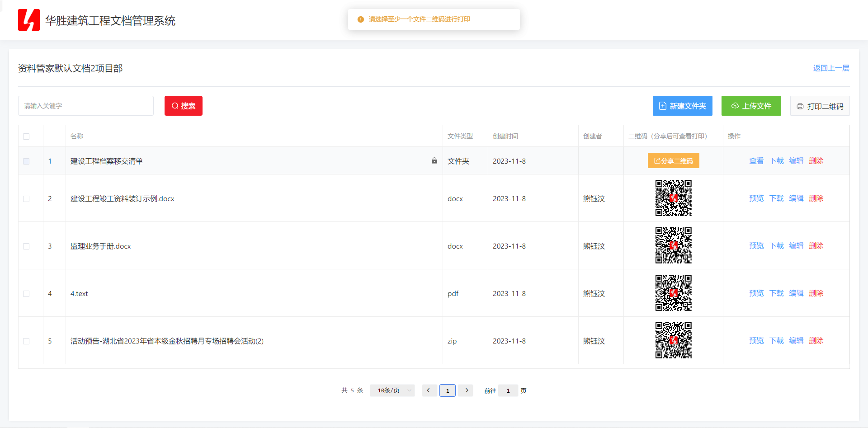Click 删除 for 4.text row
The image size is (868, 428).
click(816, 293)
